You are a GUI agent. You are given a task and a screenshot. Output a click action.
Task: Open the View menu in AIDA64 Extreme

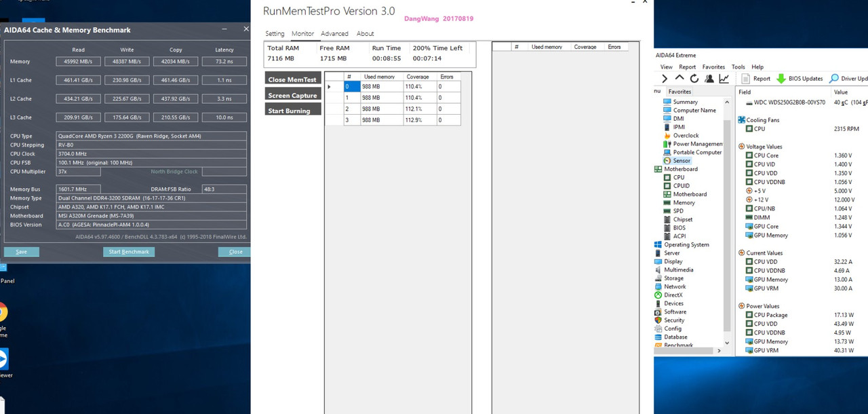pos(667,67)
